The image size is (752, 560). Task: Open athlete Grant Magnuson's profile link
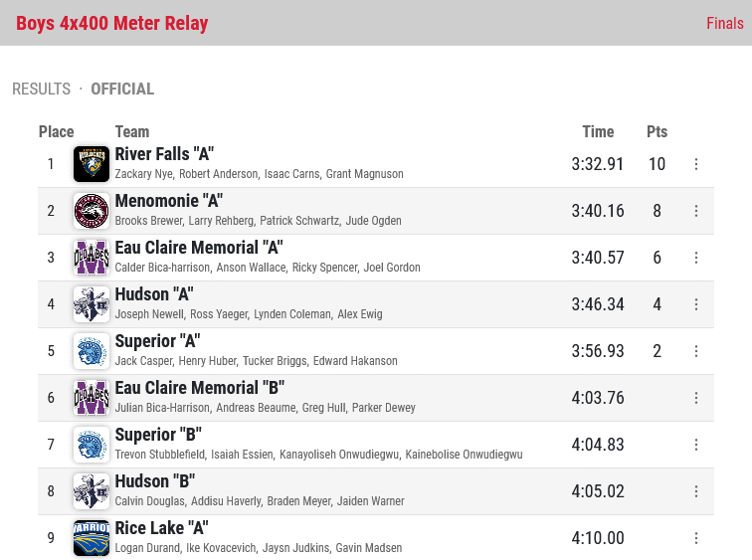tap(364, 174)
